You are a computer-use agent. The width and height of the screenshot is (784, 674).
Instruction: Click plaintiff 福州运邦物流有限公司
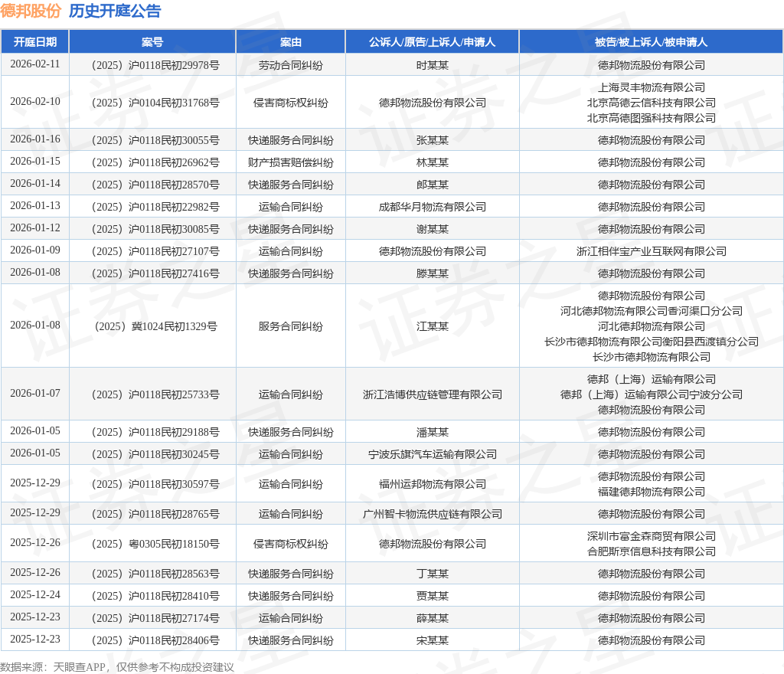(433, 484)
